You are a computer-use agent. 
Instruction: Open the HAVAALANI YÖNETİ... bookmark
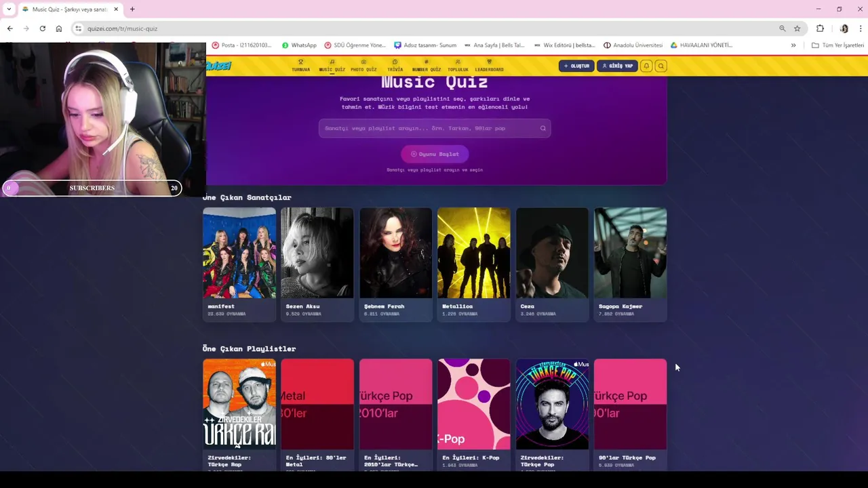(x=701, y=45)
